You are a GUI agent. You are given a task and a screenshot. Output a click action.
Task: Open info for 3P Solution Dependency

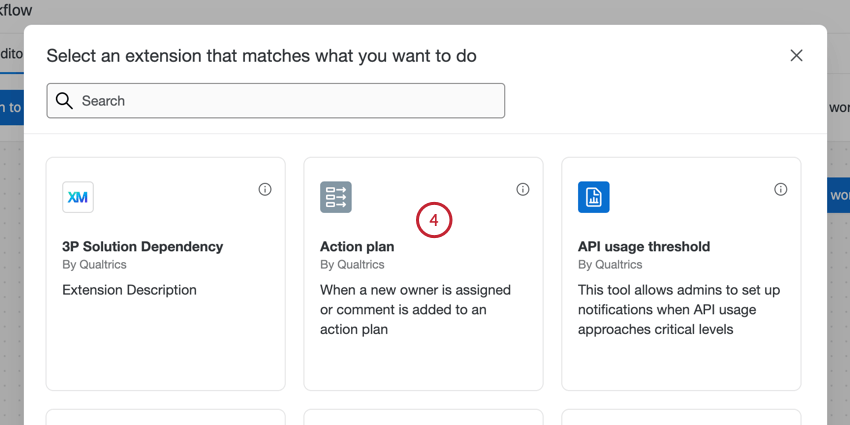point(265,189)
